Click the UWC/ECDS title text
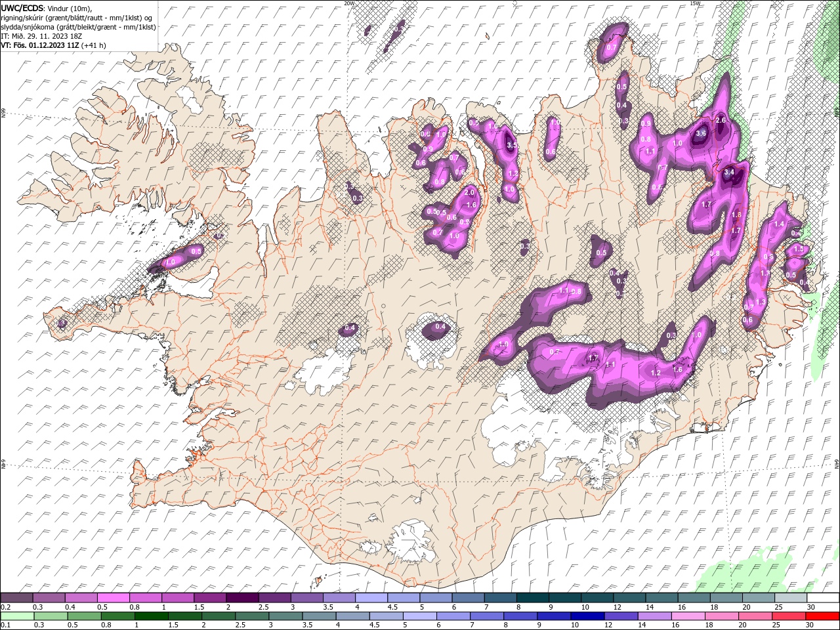The image size is (840, 630). coord(22,7)
